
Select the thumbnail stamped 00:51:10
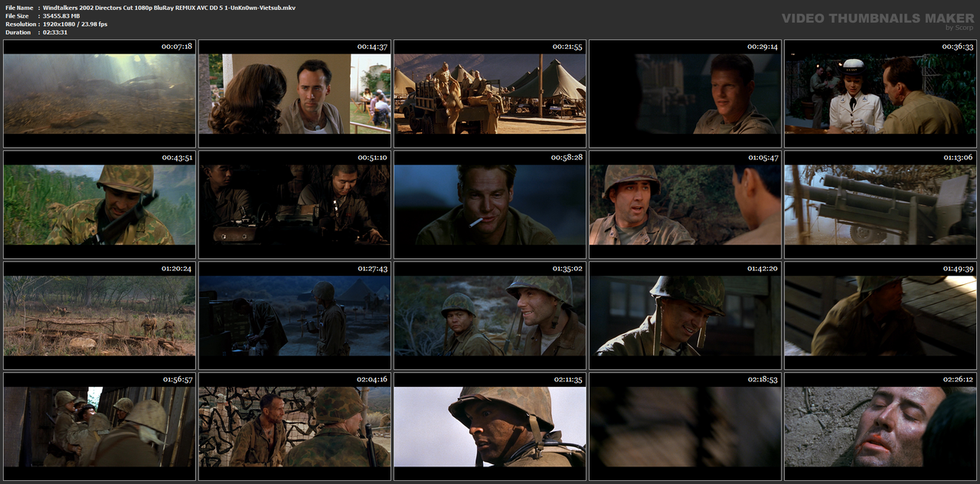coord(295,204)
